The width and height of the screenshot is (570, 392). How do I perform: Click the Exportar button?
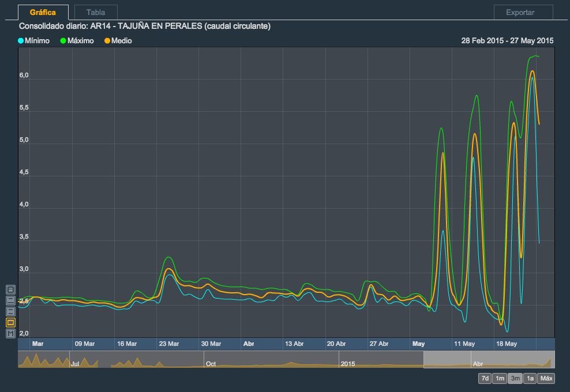[523, 12]
